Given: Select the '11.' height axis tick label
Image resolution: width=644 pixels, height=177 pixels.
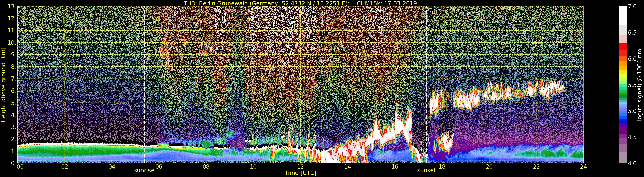Looking at the screenshot, I should [x=12, y=31].
